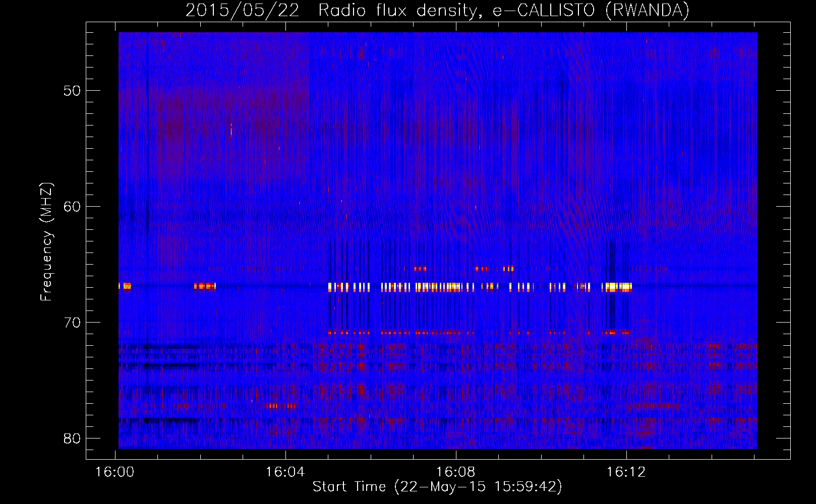Click the 50 frequency tick label
This screenshot has width=816, height=504.
tap(72, 91)
